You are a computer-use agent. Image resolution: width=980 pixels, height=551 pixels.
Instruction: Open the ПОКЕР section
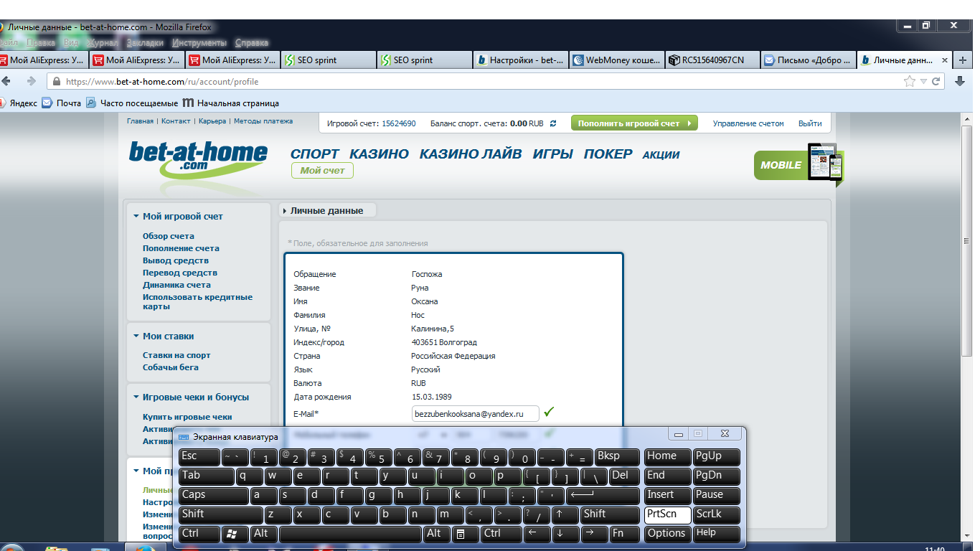[608, 154]
